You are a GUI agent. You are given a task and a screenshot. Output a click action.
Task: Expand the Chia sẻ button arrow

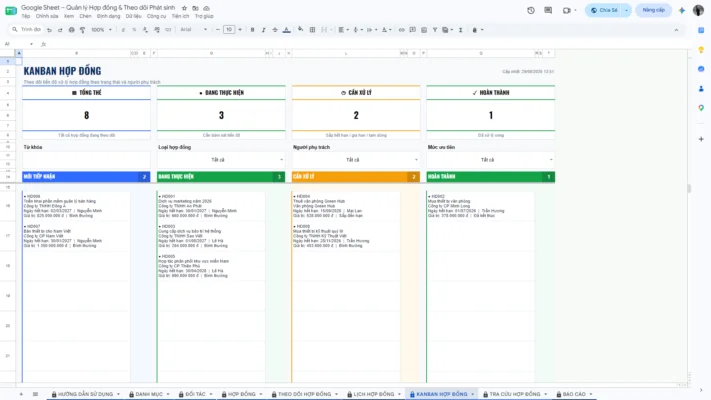click(x=626, y=10)
